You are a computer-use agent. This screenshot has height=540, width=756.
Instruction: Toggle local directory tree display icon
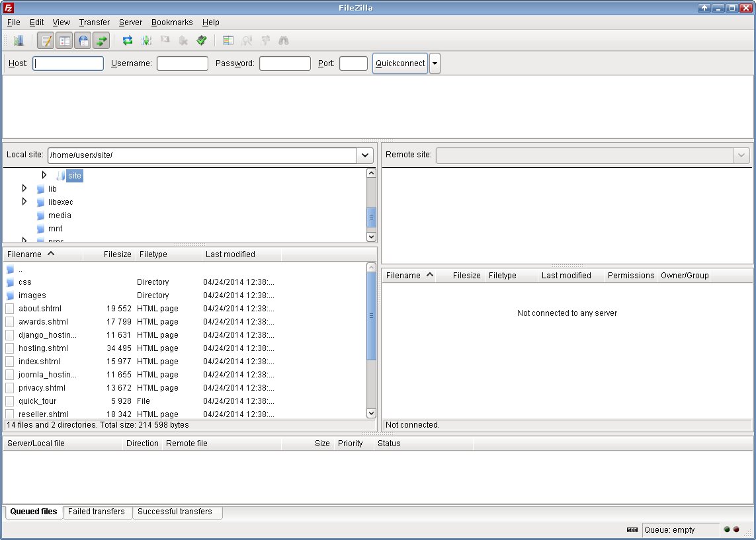(x=64, y=40)
